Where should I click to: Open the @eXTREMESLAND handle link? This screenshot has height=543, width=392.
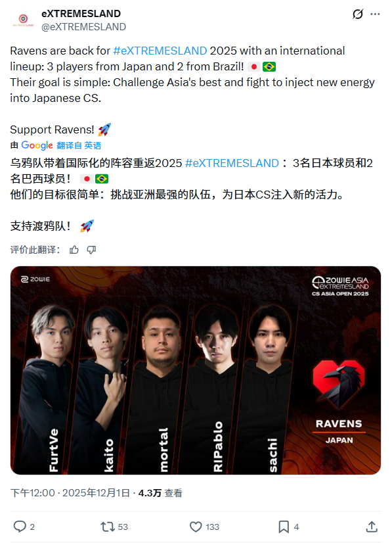click(84, 27)
